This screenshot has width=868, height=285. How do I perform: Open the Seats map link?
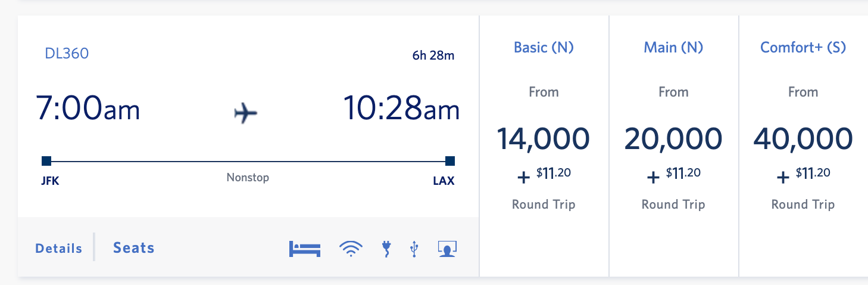(x=134, y=248)
